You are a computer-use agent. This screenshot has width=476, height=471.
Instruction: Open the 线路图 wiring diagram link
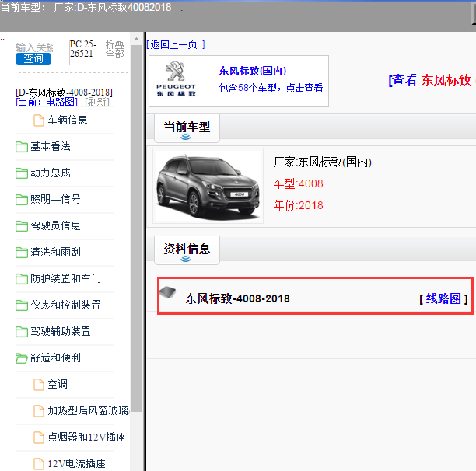click(443, 298)
